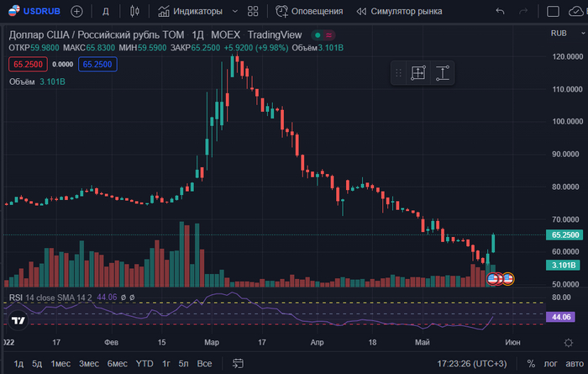The height and width of the screenshot is (374, 588).
Task: Expand the indicators favorites chevron
Action: click(x=235, y=11)
